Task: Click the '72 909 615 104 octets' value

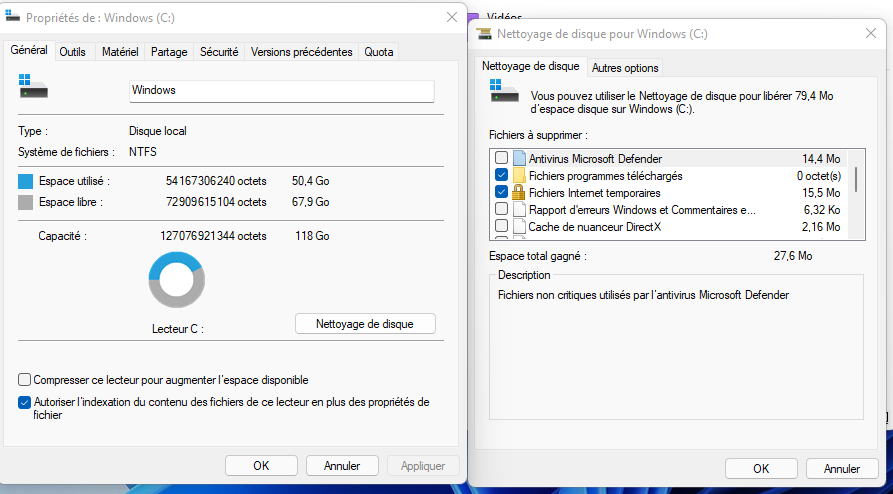Action: [x=216, y=202]
